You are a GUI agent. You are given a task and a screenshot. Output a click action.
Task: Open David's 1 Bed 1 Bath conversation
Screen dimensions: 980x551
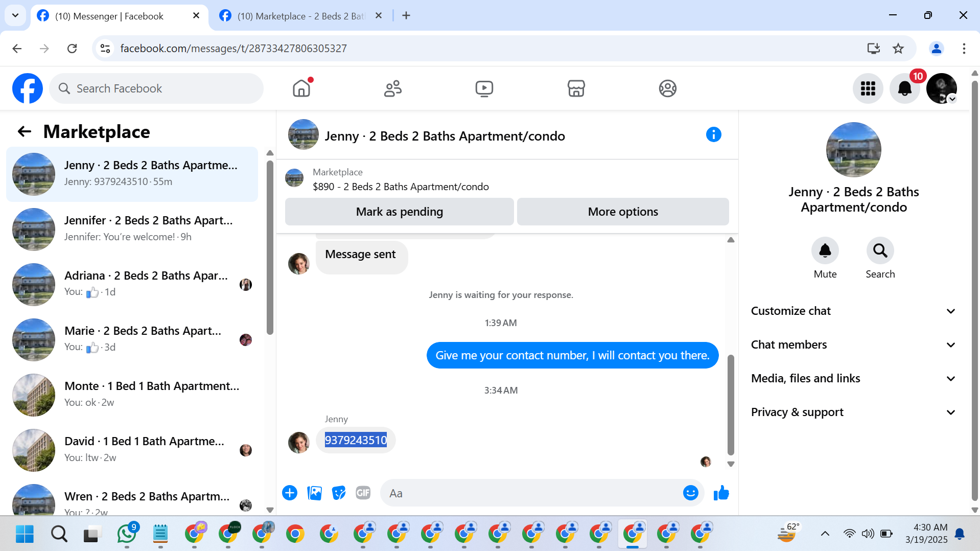[132, 450]
